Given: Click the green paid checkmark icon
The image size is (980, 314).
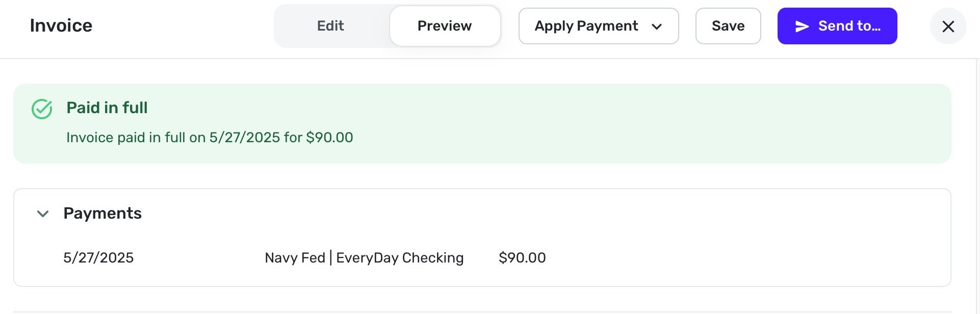Looking at the screenshot, I should (42, 109).
